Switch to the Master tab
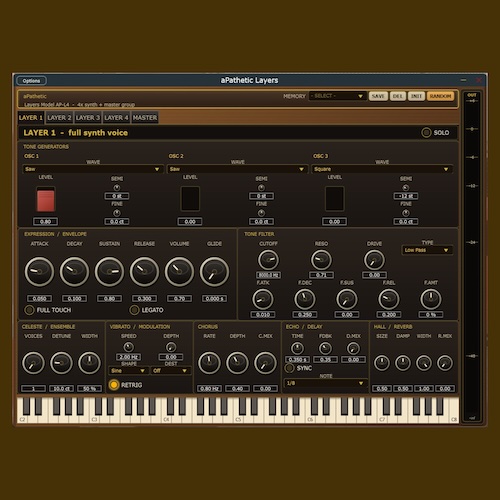The image size is (500, 500). 145,118
